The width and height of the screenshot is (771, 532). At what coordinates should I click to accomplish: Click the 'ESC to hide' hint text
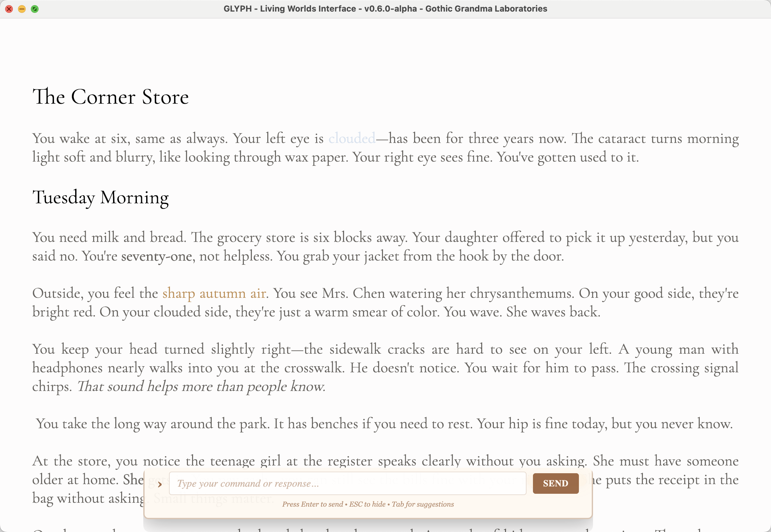pos(367,504)
